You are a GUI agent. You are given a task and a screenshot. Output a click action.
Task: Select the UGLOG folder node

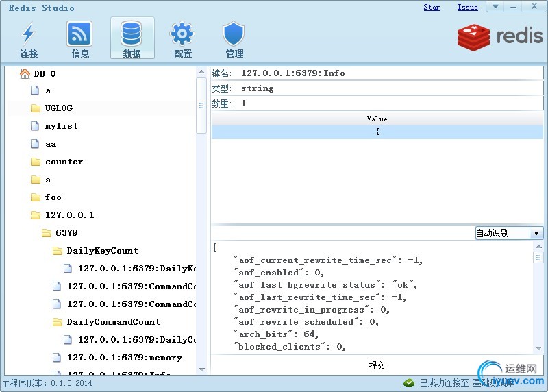click(59, 108)
